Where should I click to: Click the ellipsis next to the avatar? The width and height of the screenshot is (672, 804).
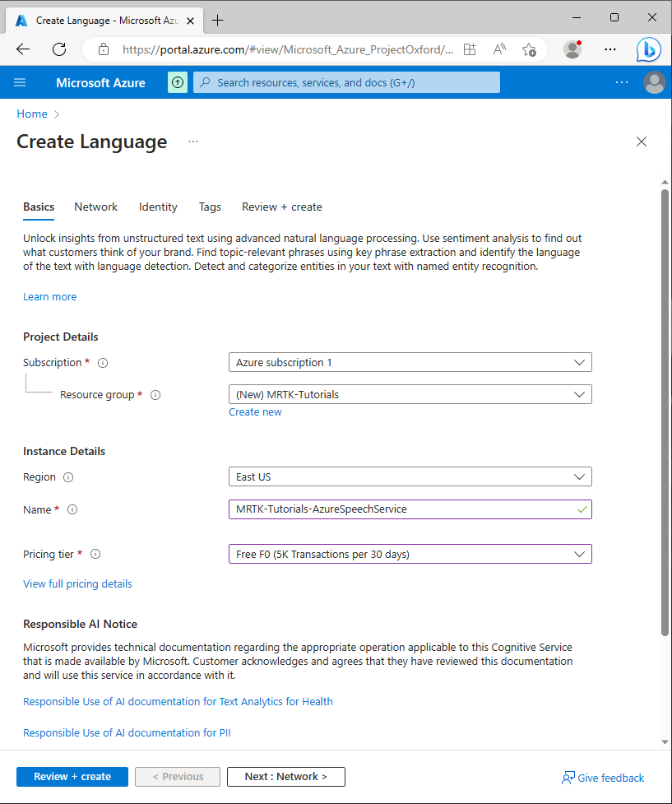(621, 82)
